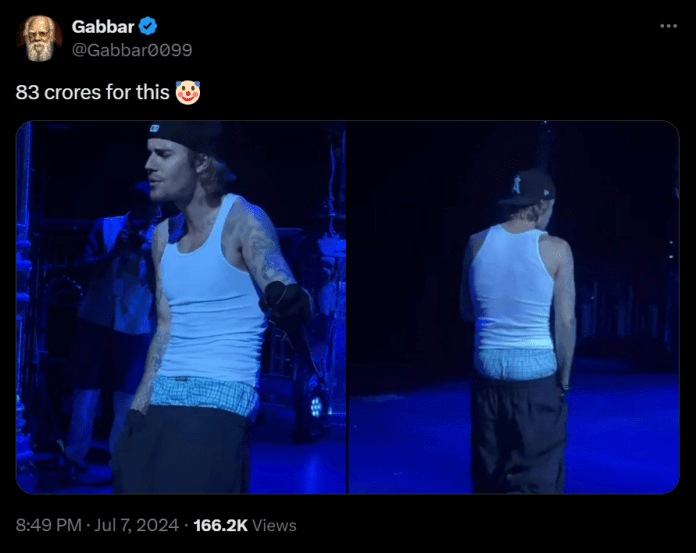This screenshot has height=553, width=696.
Task: Click the Jul 7, 2024 date
Action: [x=136, y=525]
